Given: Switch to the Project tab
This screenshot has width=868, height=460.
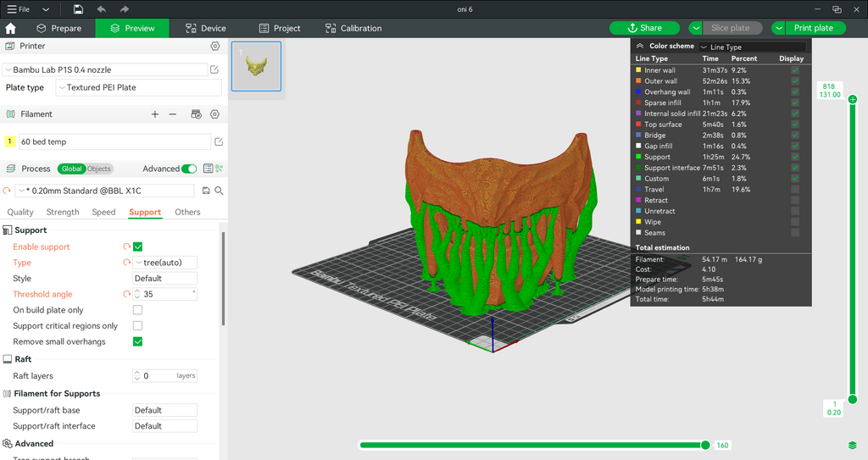Looking at the screenshot, I should coord(280,28).
